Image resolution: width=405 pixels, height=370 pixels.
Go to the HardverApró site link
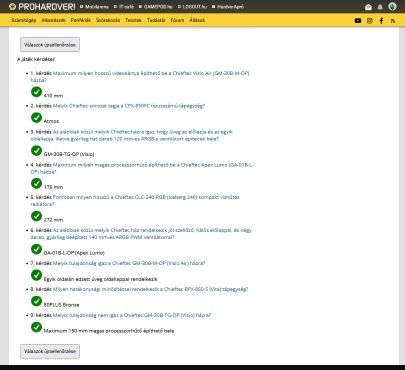(x=228, y=7)
